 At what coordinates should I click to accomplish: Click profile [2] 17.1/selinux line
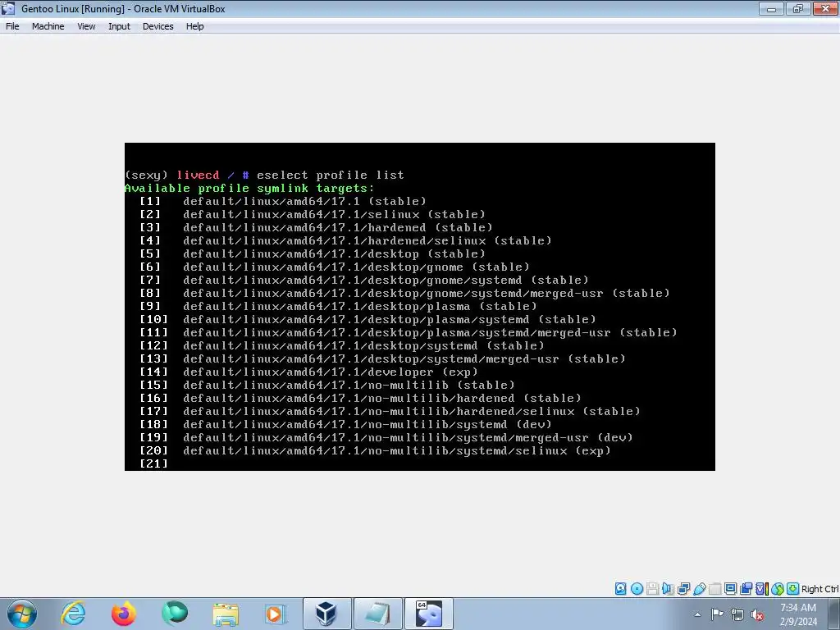pyautogui.click(x=313, y=214)
